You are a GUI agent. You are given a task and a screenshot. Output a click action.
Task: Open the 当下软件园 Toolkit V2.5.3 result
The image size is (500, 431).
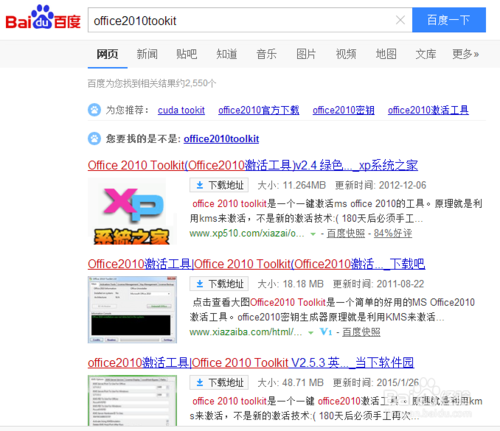251,363
